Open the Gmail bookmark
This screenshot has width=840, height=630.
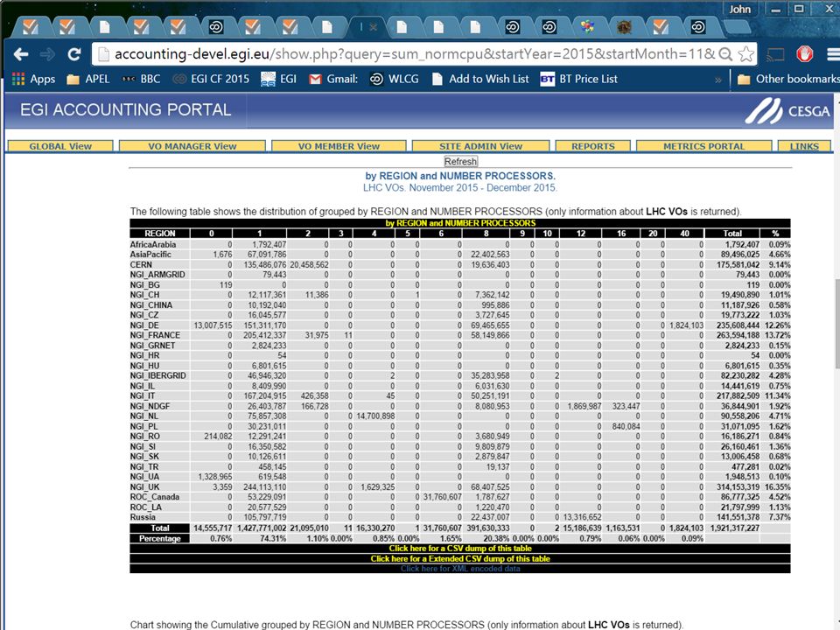[333, 80]
